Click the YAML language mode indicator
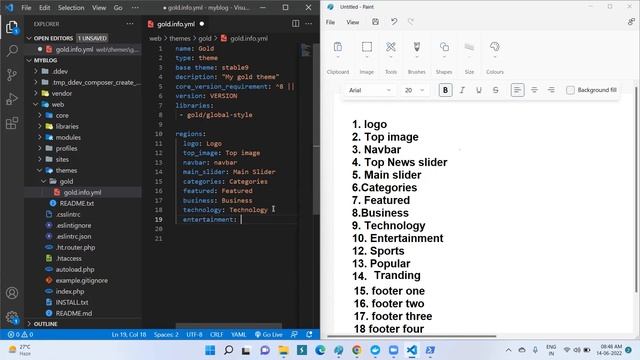This screenshot has height=360, width=640. click(238, 335)
